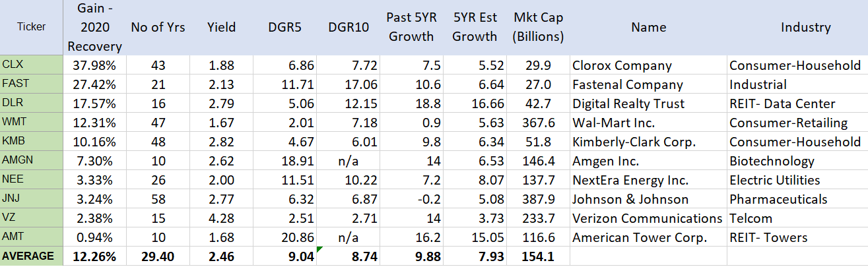Select the JNJ ticker cell
The width and height of the screenshot is (868, 267).
tap(32, 199)
